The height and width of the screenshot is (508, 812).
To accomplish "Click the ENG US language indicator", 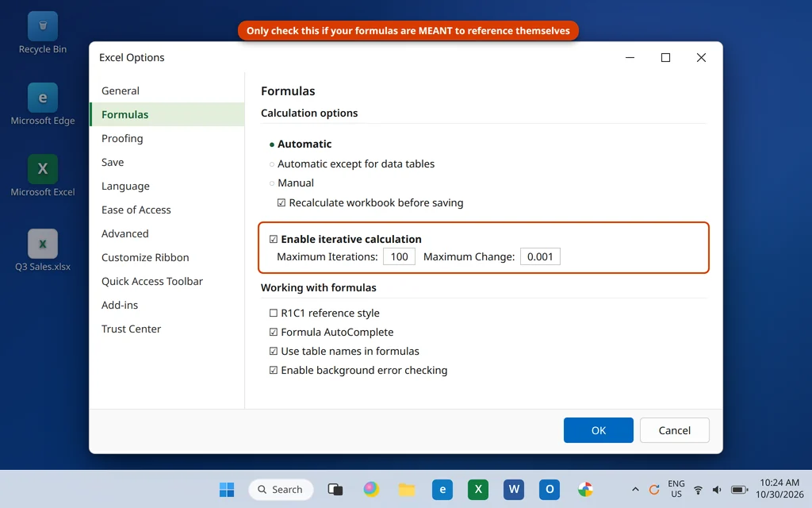I will 676,489.
